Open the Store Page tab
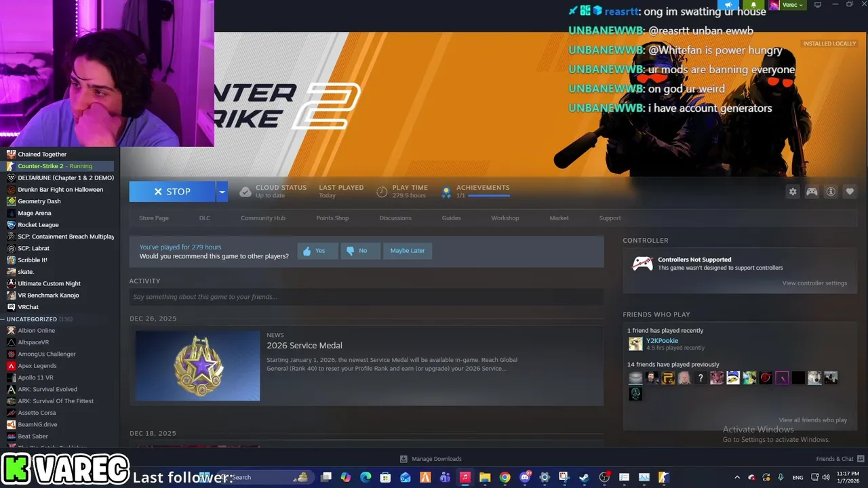This screenshot has width=868, height=488. (x=154, y=218)
